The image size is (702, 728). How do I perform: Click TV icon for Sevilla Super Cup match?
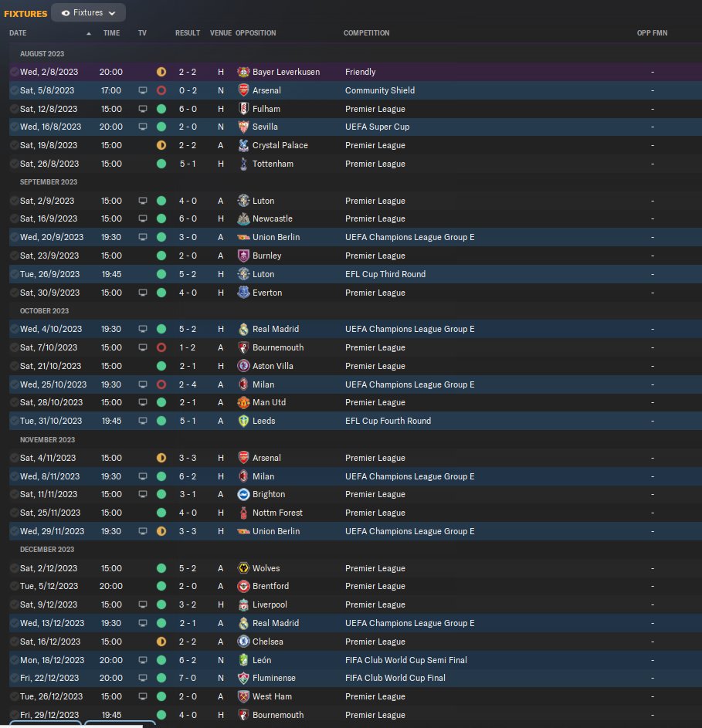[143, 127]
